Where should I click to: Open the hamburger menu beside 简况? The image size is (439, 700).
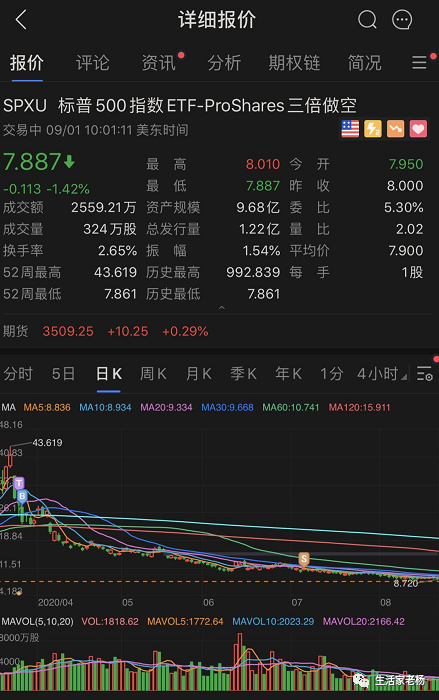[x=420, y=62]
